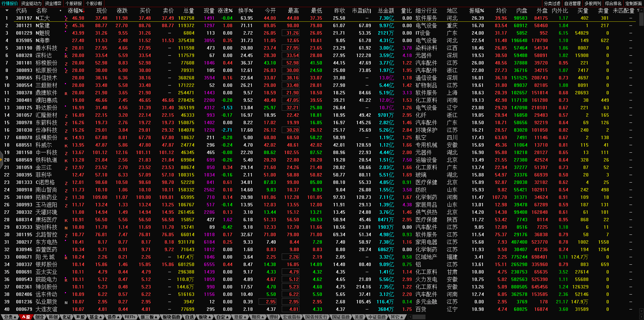
Task: Click the dot column header icon
Action: point(60,11)
